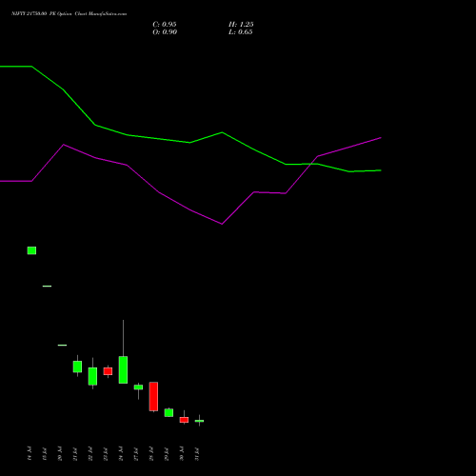
Task: Select the 31 Jul date label
Action: [x=197, y=453]
